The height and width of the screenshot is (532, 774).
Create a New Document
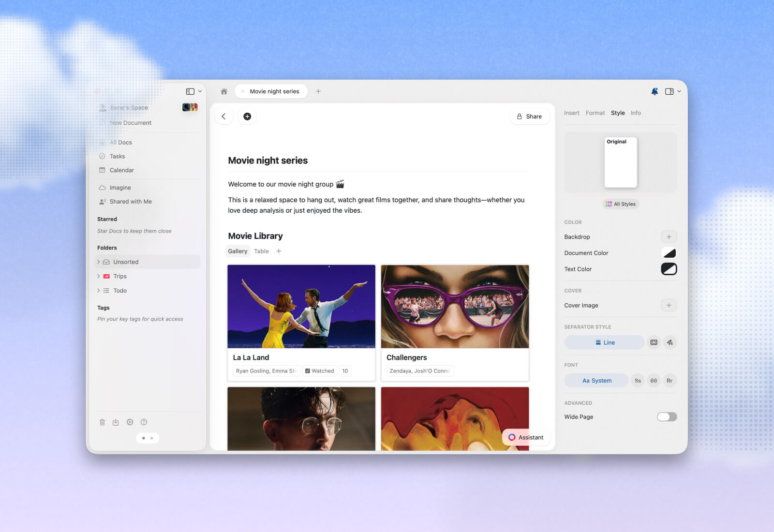point(130,123)
